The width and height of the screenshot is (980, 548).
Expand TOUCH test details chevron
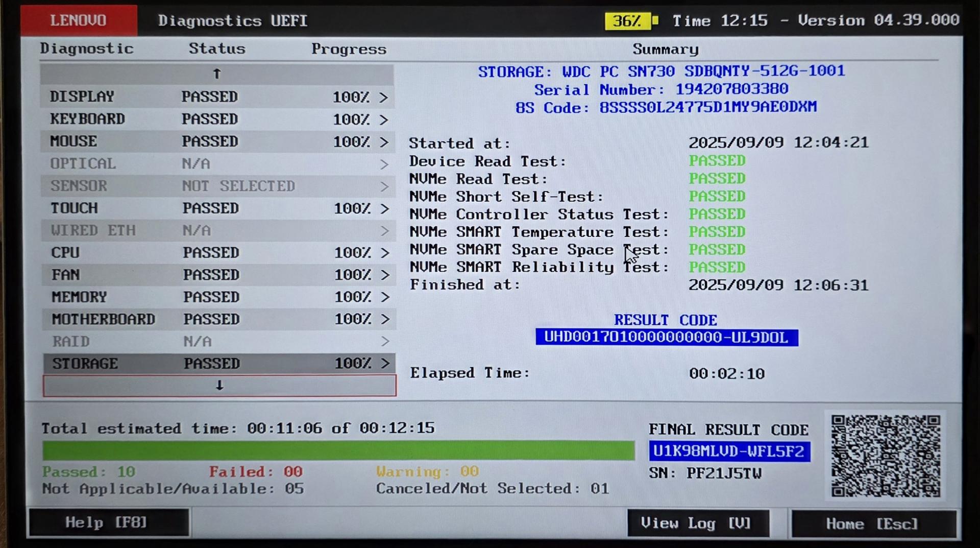(385, 208)
